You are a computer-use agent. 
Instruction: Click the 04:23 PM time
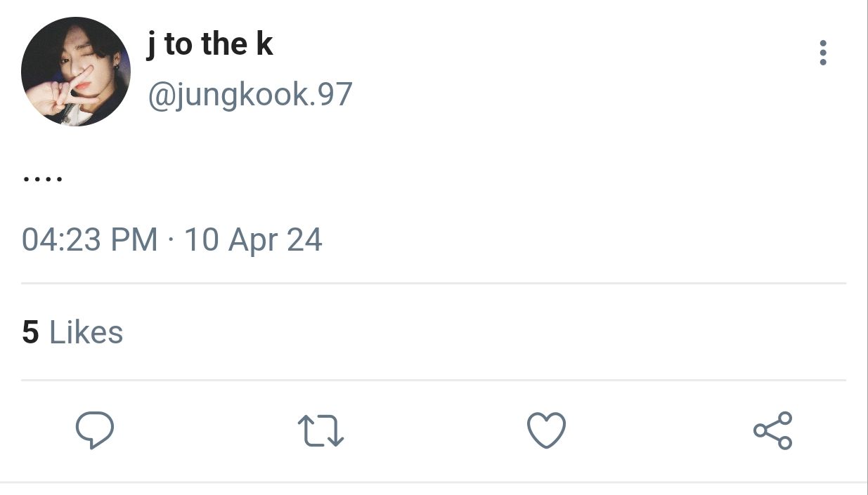pyautogui.click(x=90, y=240)
